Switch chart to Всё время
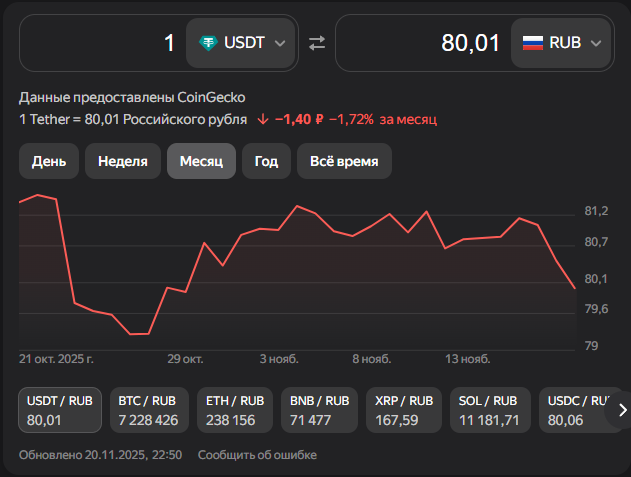Viewport: 631px width, 477px height. click(x=344, y=161)
